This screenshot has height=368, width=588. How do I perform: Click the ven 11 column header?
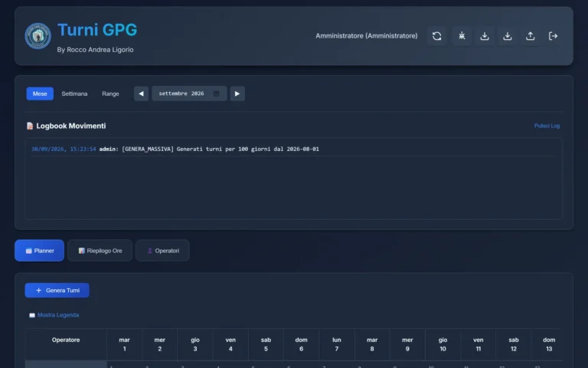pyautogui.click(x=478, y=344)
